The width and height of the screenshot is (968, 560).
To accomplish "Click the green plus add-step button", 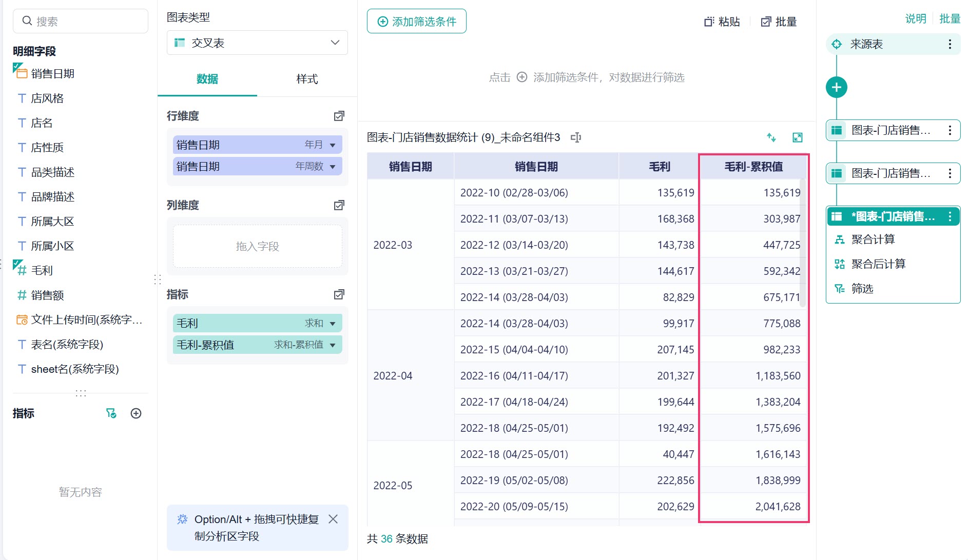I will (837, 87).
